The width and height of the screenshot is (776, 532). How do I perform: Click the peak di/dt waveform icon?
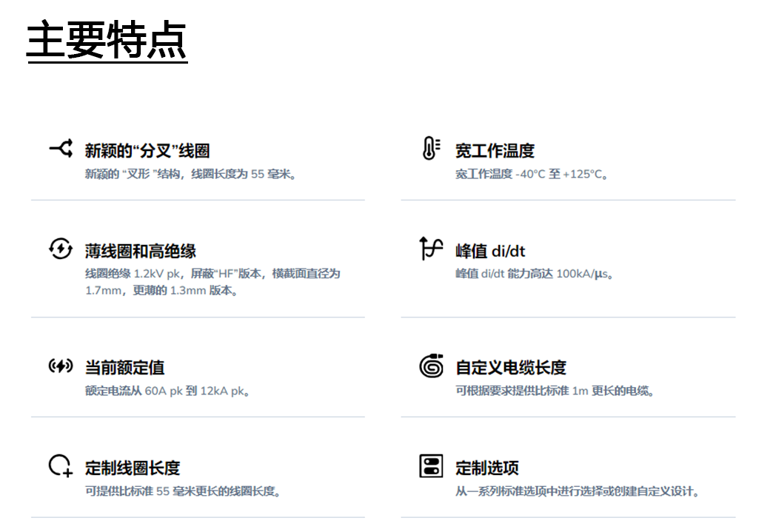[x=431, y=248]
